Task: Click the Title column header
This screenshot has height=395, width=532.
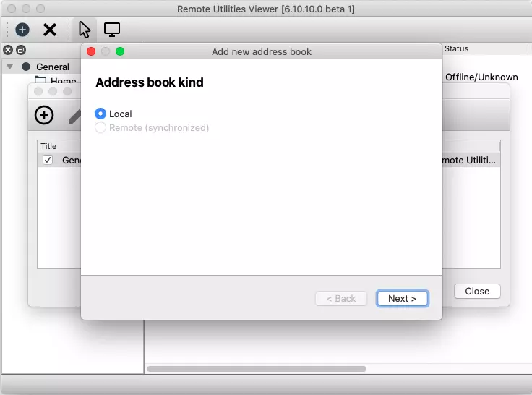Action: [49, 146]
